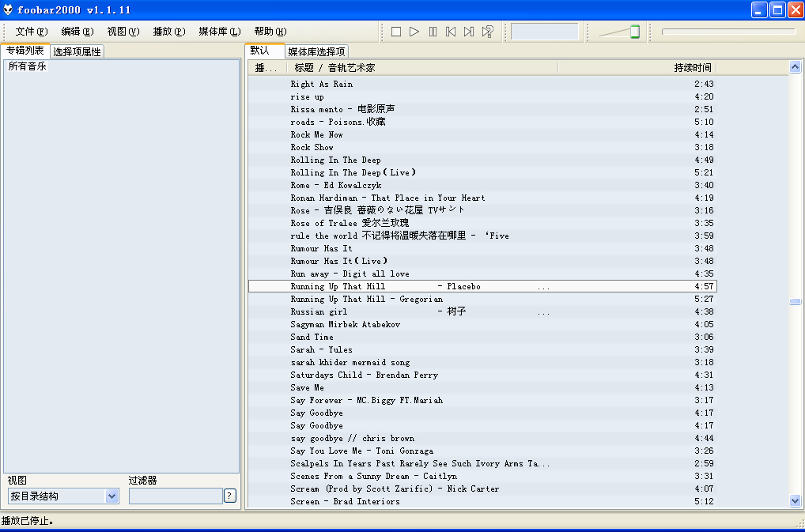805x532 pixels.
Task: Select say goodbye // chris brown
Action: (x=482, y=438)
